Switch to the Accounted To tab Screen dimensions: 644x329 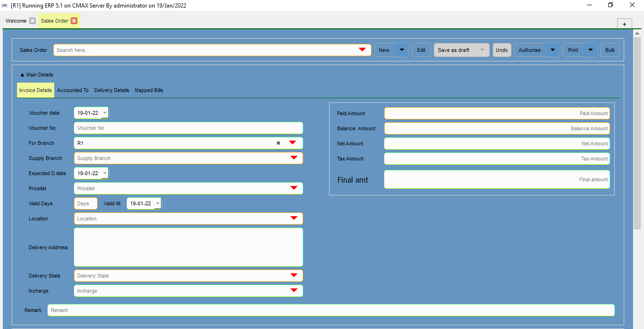73,90
